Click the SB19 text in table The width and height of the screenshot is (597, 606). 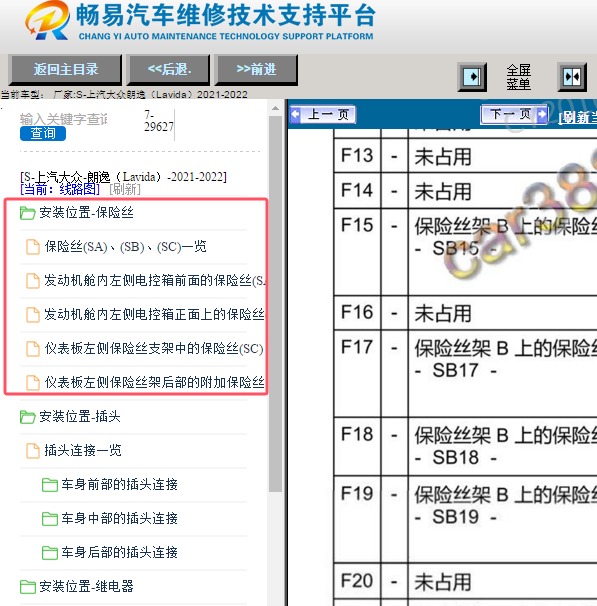pyautogui.click(x=456, y=517)
